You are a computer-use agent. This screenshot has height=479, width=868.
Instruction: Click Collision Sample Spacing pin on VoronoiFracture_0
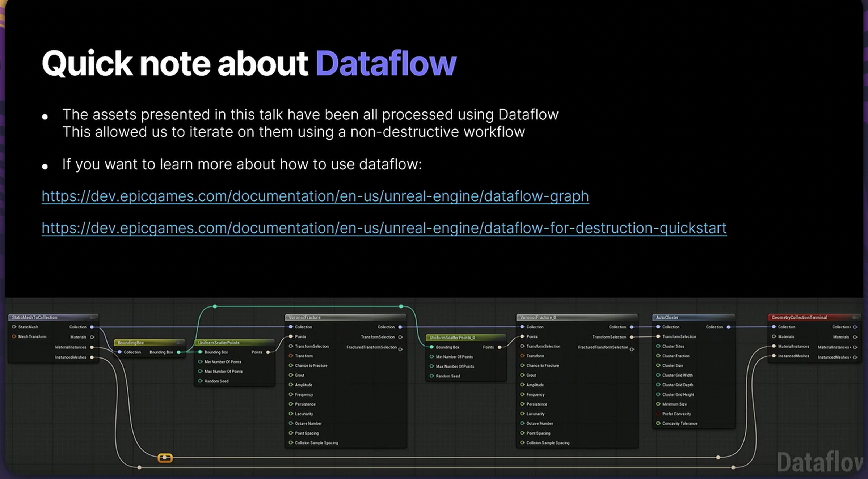point(522,442)
